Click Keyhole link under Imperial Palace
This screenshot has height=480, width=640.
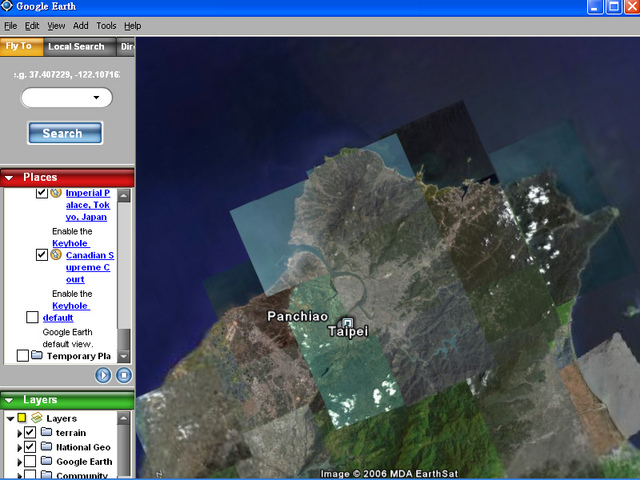coord(71,243)
